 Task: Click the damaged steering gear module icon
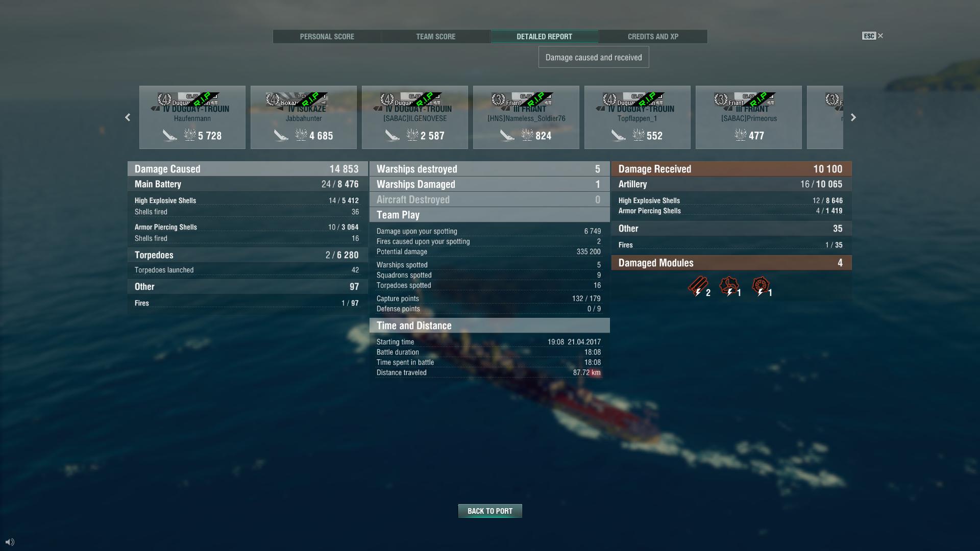[x=761, y=286]
